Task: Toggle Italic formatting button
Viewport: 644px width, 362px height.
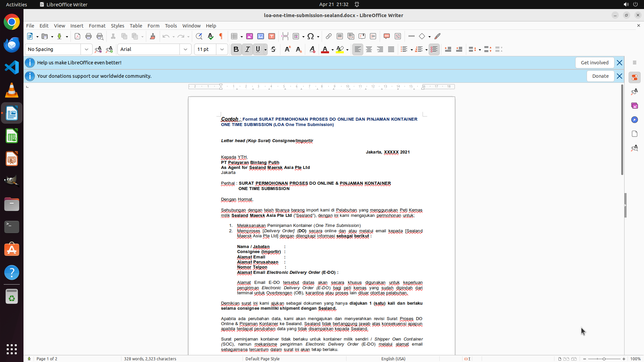Action: point(247,49)
